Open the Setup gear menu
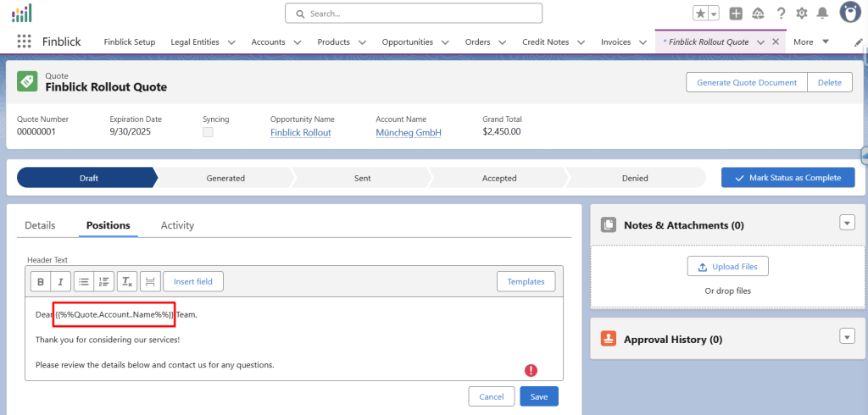Viewport: 868px width, 415px height. point(801,14)
